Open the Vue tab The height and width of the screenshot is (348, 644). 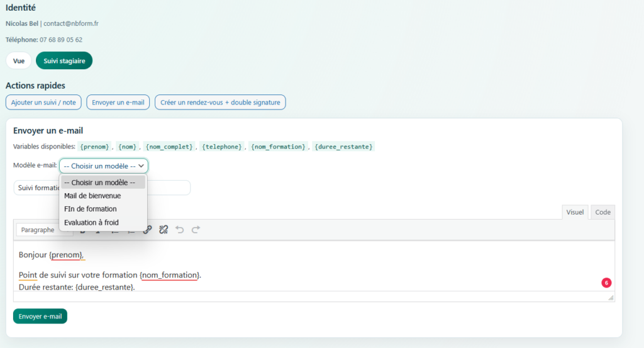pos(19,60)
